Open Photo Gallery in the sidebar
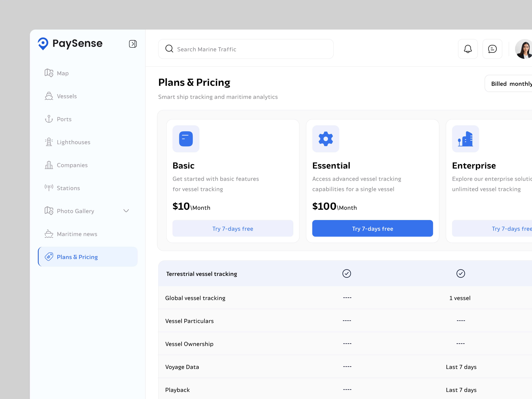This screenshot has height=399, width=532. pyautogui.click(x=88, y=211)
